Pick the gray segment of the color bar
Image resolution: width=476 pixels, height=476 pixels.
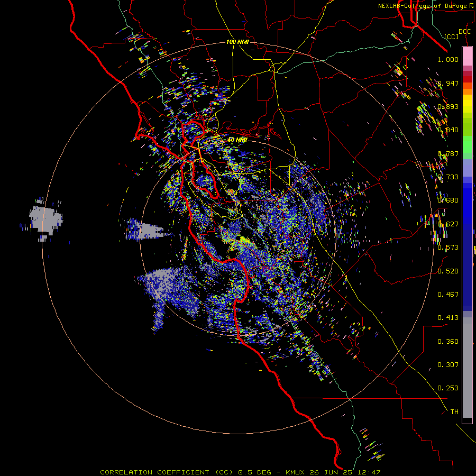(x=467, y=368)
